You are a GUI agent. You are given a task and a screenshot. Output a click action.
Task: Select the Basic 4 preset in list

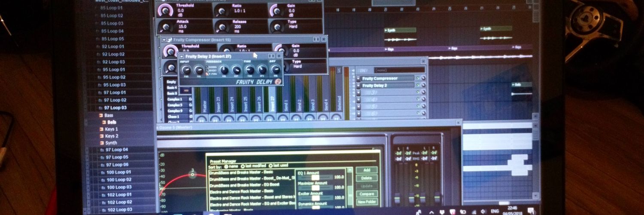(172, 87)
